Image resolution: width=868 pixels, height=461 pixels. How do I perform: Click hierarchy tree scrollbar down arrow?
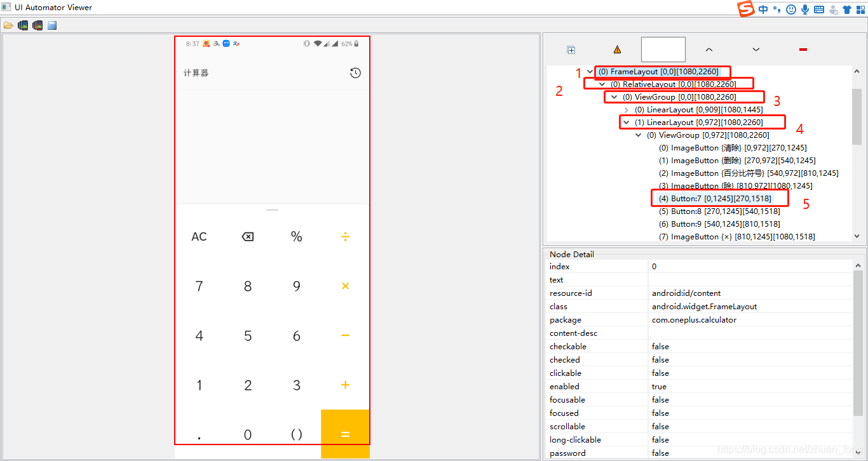click(x=857, y=236)
